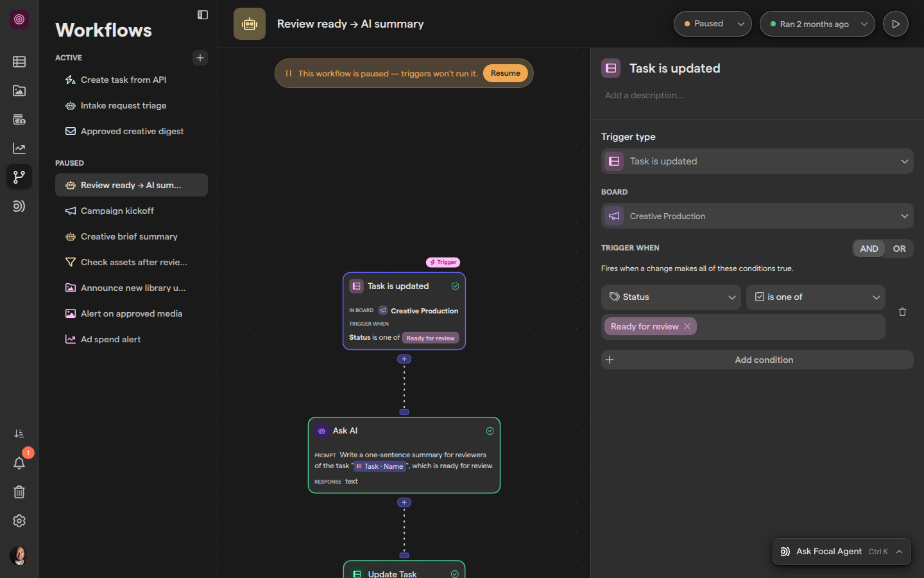This screenshot has width=924, height=578.
Task: Open the Creative Production board dropdown
Action: pos(757,216)
